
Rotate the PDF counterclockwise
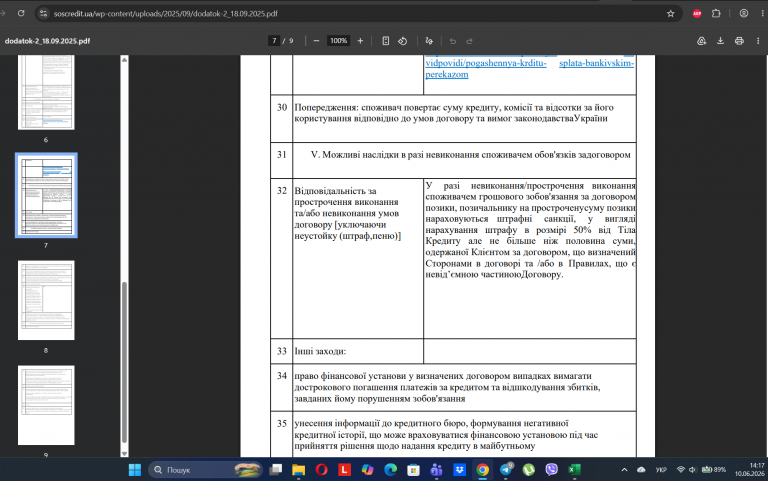(403, 41)
